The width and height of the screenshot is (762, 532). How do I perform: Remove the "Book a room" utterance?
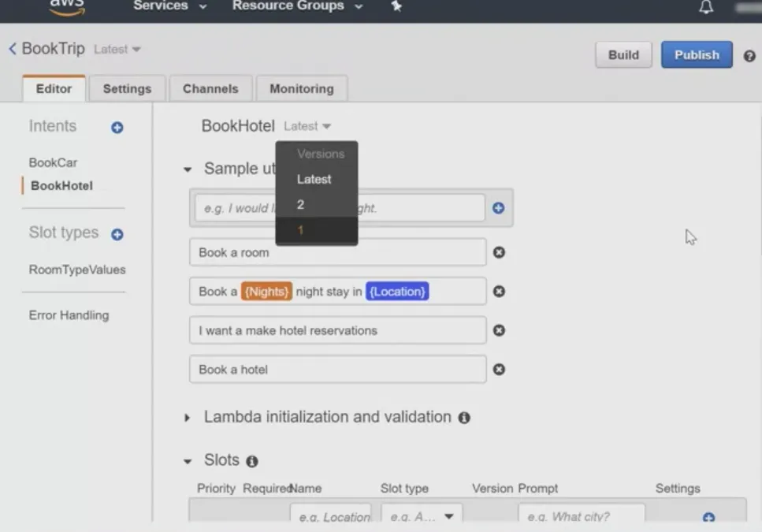499,251
